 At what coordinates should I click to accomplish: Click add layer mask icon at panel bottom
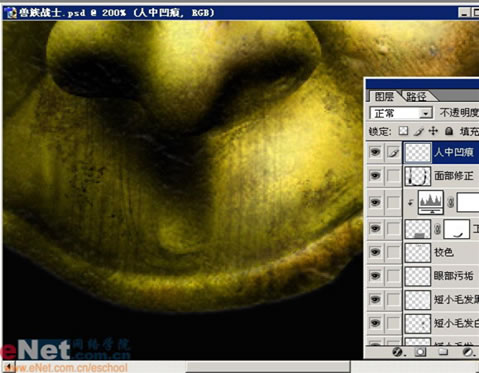pos(420,352)
